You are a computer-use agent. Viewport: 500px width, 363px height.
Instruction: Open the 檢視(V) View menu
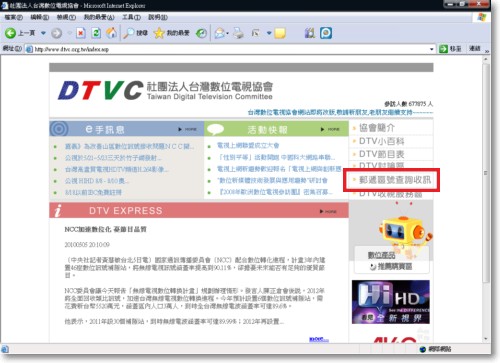(x=66, y=17)
